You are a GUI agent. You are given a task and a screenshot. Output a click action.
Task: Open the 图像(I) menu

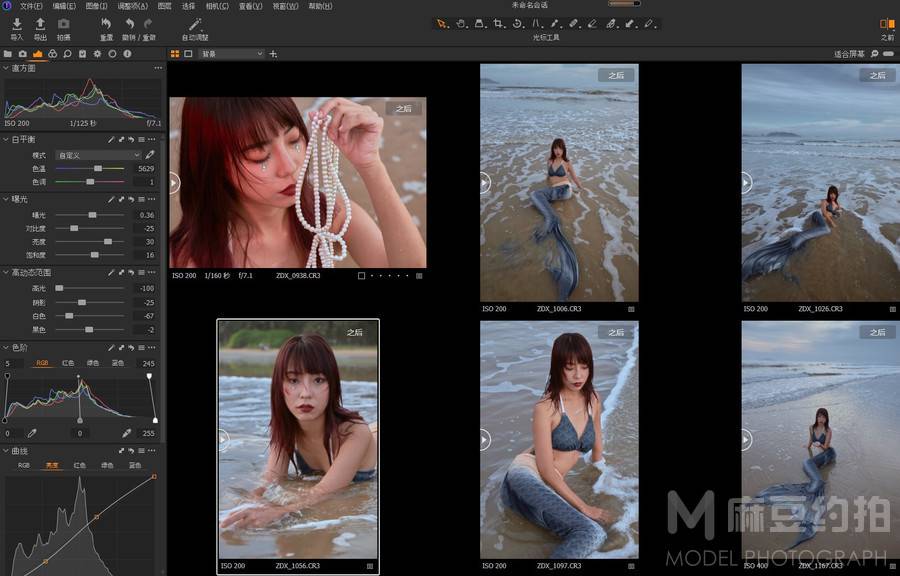point(96,6)
